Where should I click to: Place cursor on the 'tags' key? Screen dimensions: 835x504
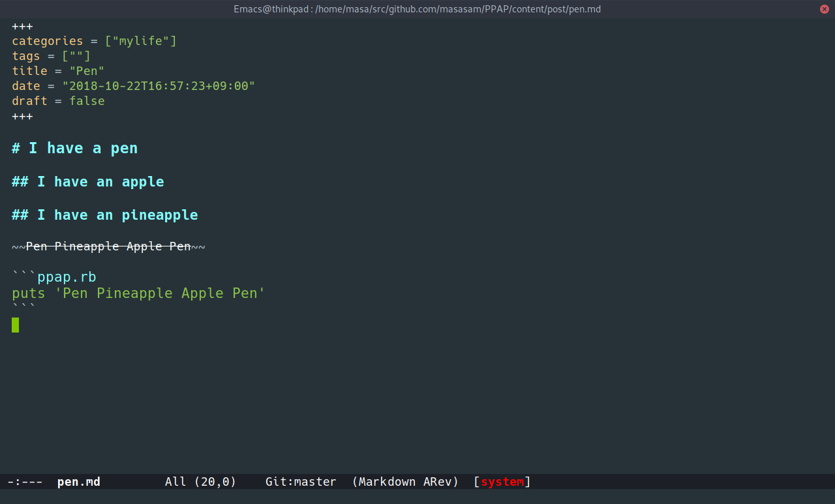26,56
